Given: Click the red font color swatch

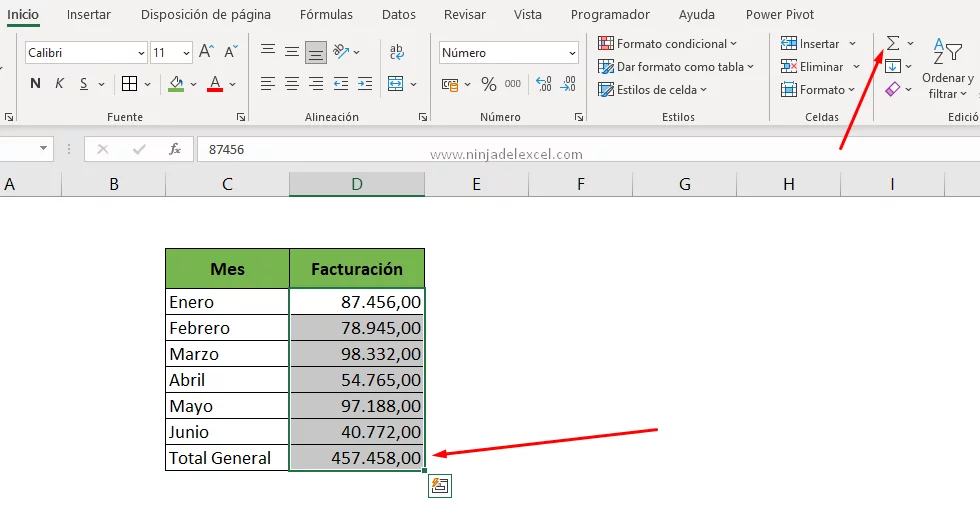Looking at the screenshot, I should [214, 85].
